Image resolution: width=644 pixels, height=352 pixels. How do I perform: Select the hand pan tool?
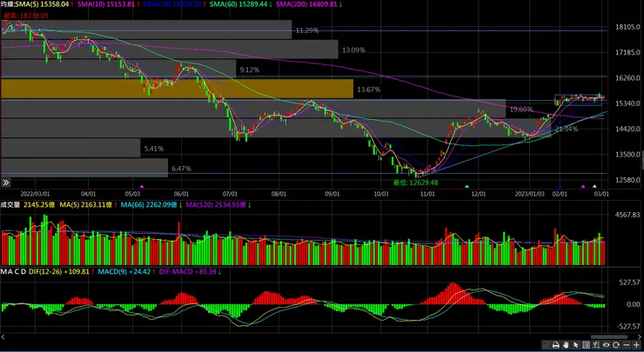566,345
